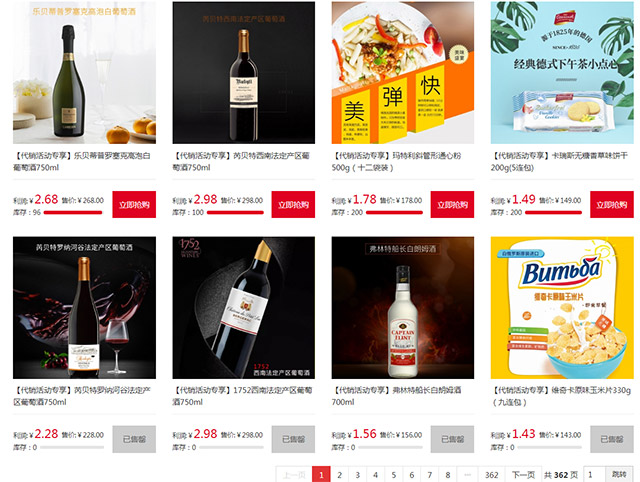The image size is (640, 482).
Task: Open the sparkling white wine product image
Action: (x=84, y=72)
